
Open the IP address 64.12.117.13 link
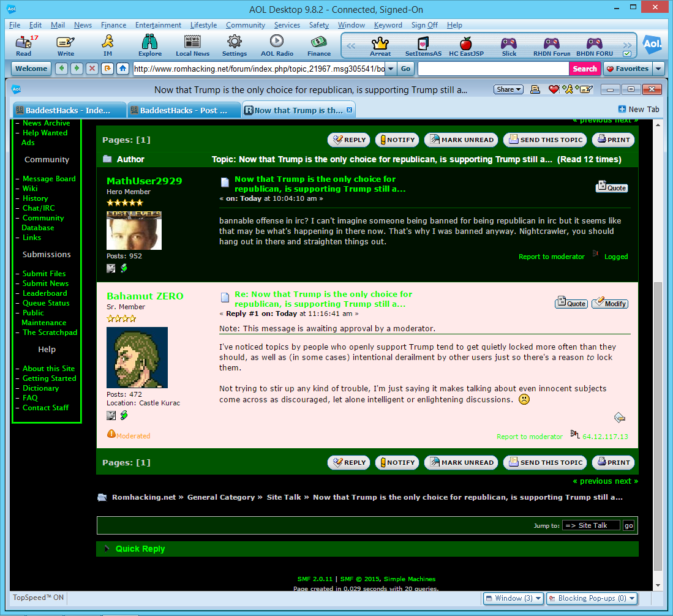(605, 437)
